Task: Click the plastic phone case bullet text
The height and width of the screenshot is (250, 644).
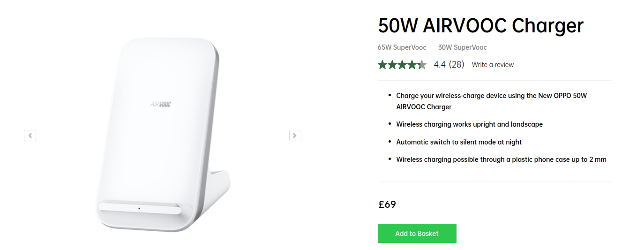Action: pyautogui.click(x=501, y=159)
